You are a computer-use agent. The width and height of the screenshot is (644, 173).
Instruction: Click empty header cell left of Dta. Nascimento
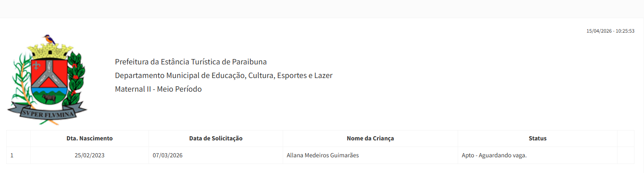point(18,138)
